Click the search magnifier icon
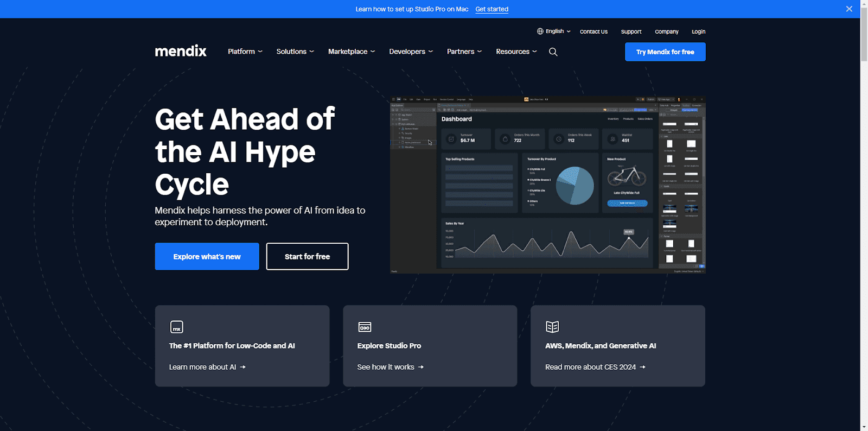The width and height of the screenshot is (868, 431). [x=553, y=52]
